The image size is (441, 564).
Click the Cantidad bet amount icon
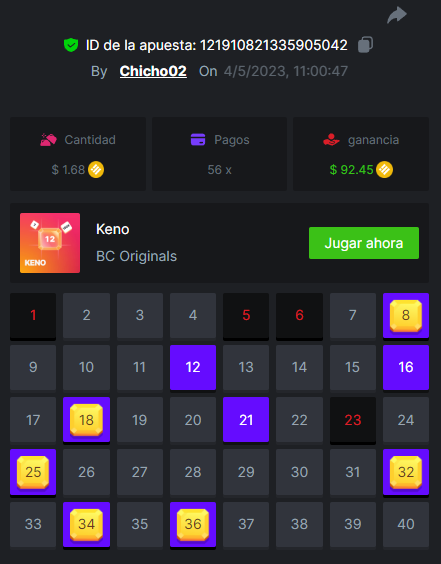(x=49, y=140)
